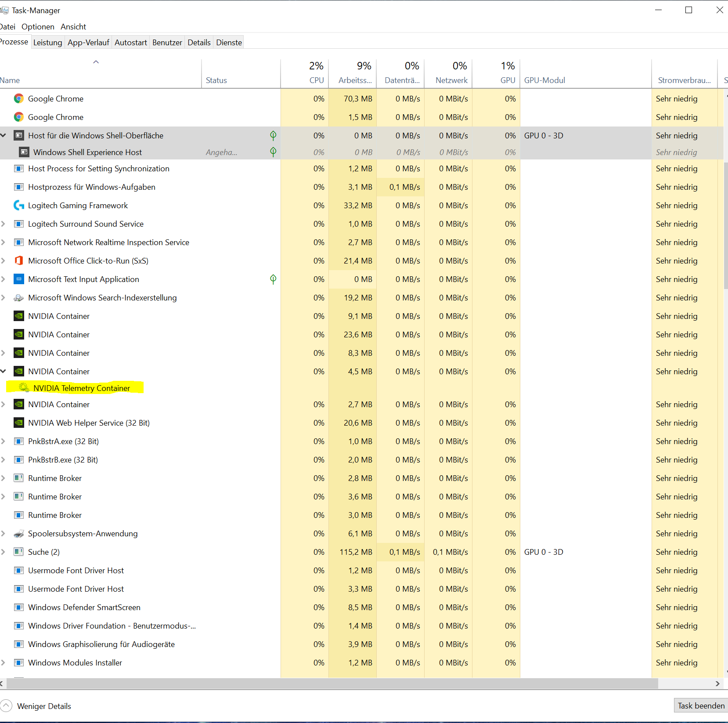Expand Microsoft Windows Search-Indexerstellung
Screen dimensions: 728x723
[3, 297]
